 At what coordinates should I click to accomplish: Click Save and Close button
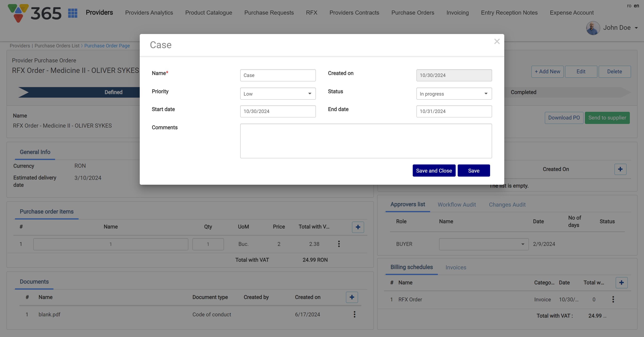(434, 171)
